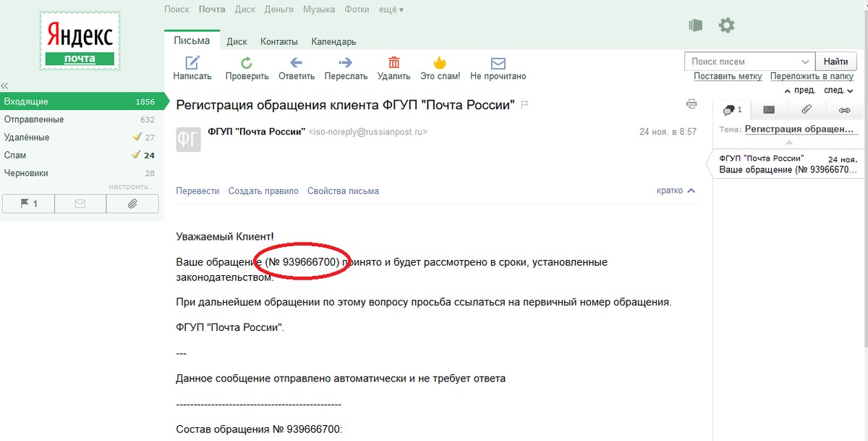
Task: Click the Удалить trash icon
Action: (x=394, y=62)
